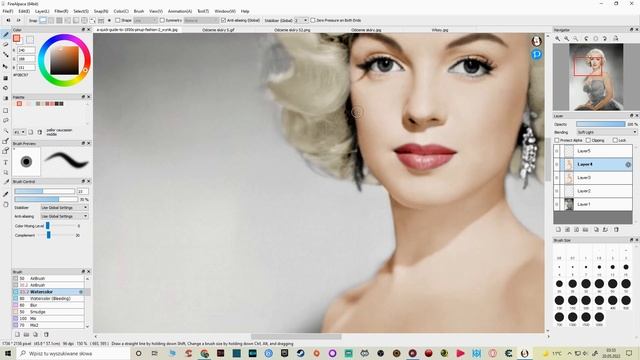Open the Filter menu
The height and width of the screenshot is (360, 640).
coord(61,11)
